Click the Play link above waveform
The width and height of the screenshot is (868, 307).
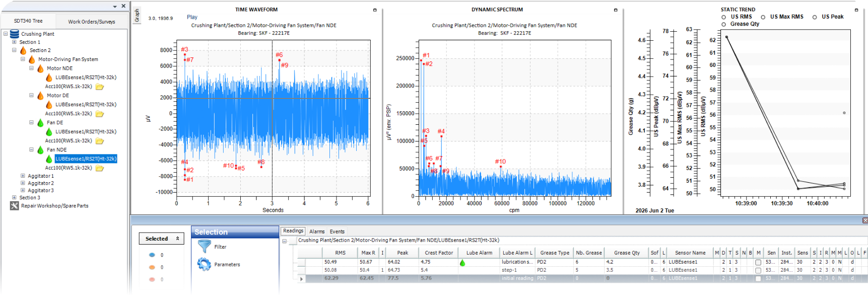click(192, 17)
